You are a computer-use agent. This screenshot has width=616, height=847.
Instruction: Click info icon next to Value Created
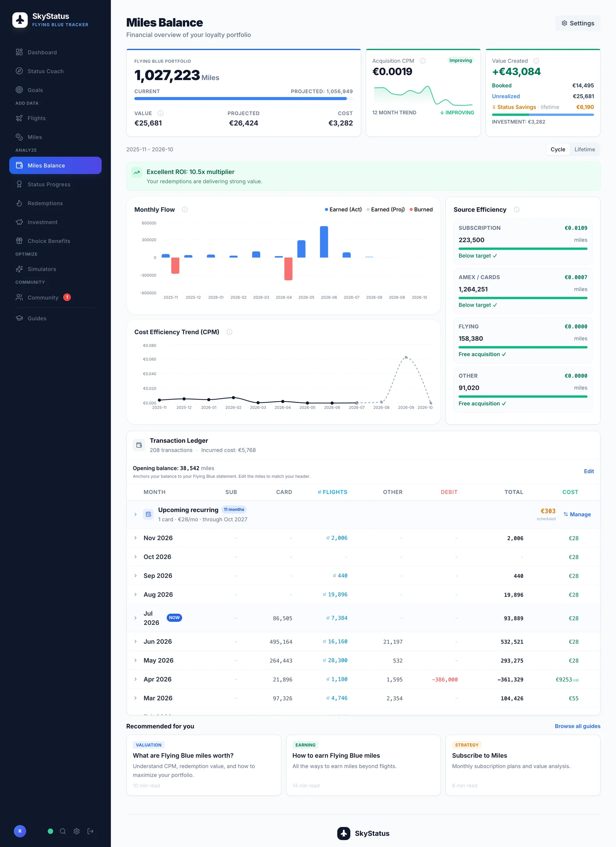[x=536, y=61]
